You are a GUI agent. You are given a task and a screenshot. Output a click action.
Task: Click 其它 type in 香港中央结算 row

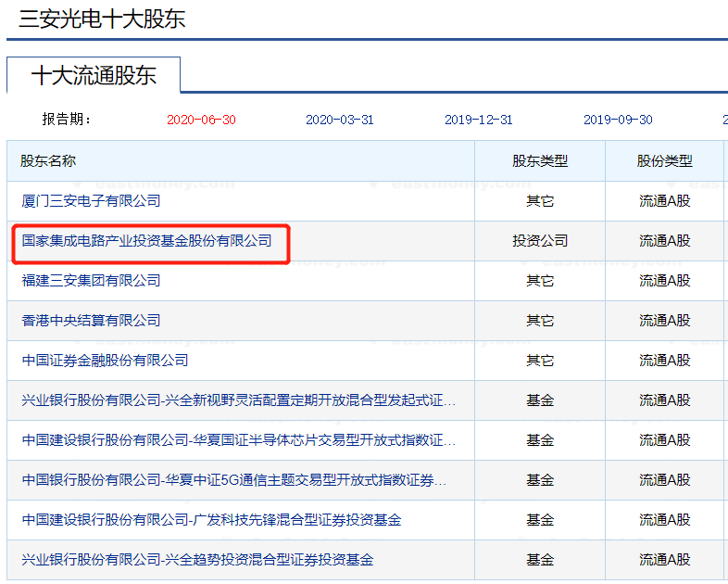540,321
